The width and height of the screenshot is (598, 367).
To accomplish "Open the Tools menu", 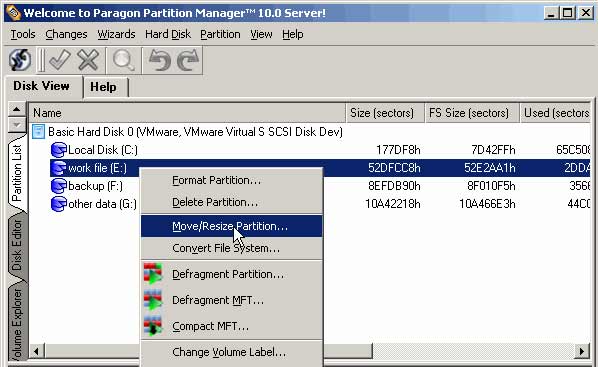I will (x=23, y=34).
